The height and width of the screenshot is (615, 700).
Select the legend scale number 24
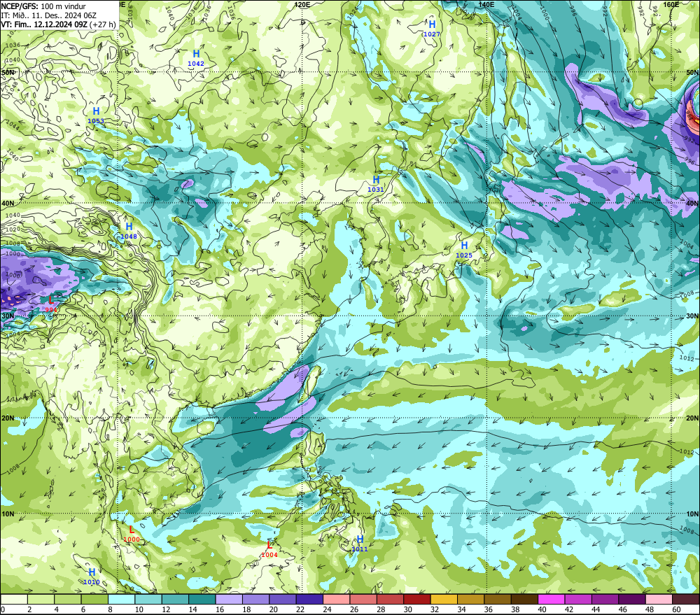click(327, 609)
